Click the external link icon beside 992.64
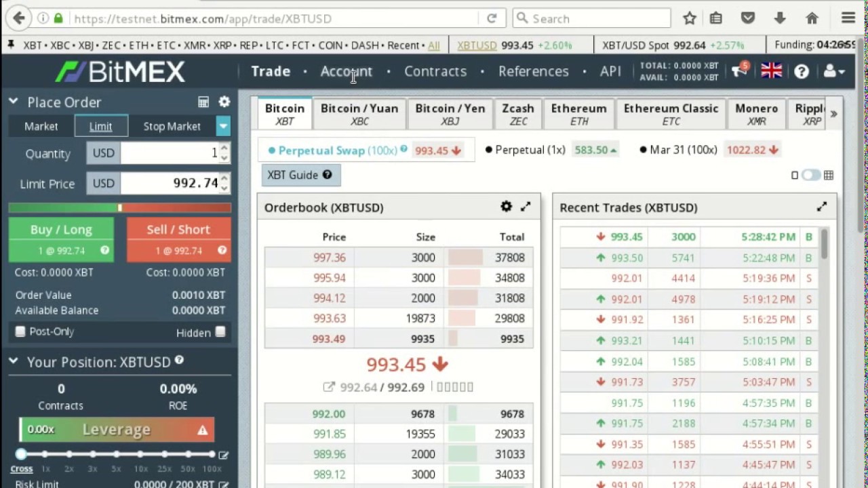Viewport: 868px width, 488px height. [329, 387]
